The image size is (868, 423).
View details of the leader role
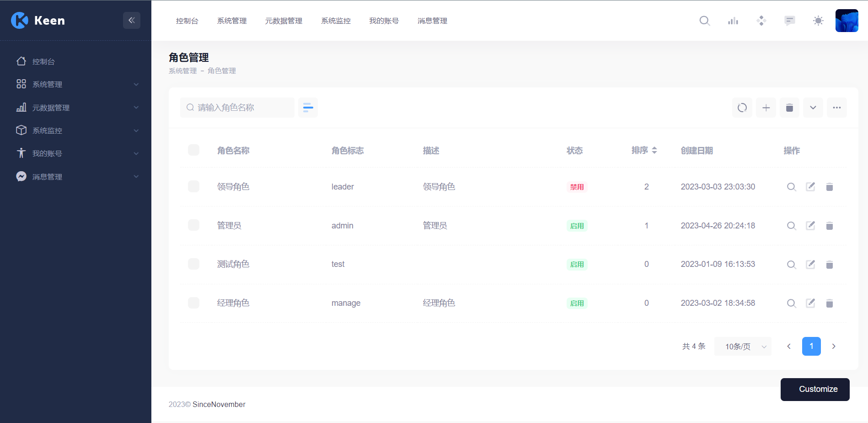pyautogui.click(x=791, y=187)
